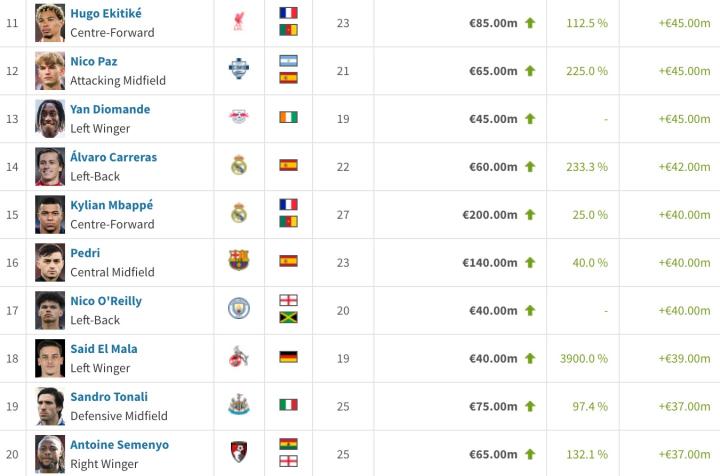
Task: Click 1. FC Köln crest in El Mala row
Action: [x=238, y=357]
